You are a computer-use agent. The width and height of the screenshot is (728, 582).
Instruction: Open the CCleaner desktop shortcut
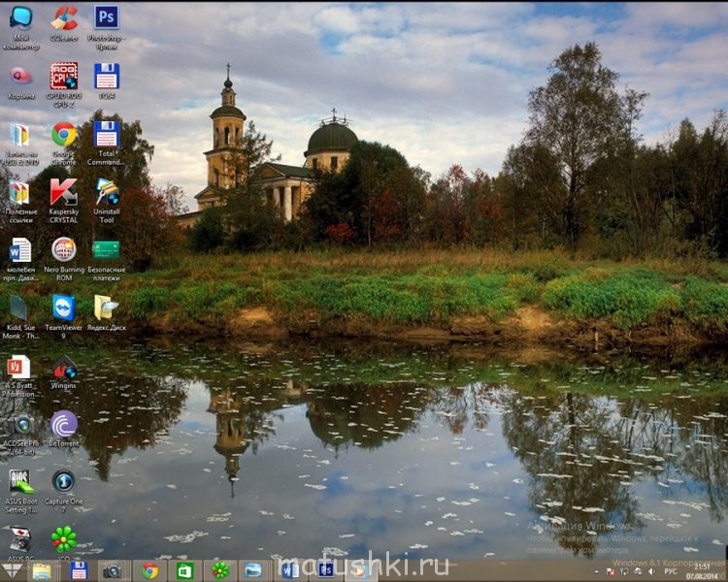click(64, 18)
